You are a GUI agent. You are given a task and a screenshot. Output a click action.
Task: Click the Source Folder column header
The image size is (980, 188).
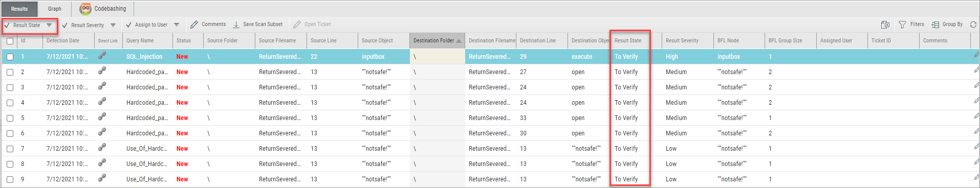229,40
